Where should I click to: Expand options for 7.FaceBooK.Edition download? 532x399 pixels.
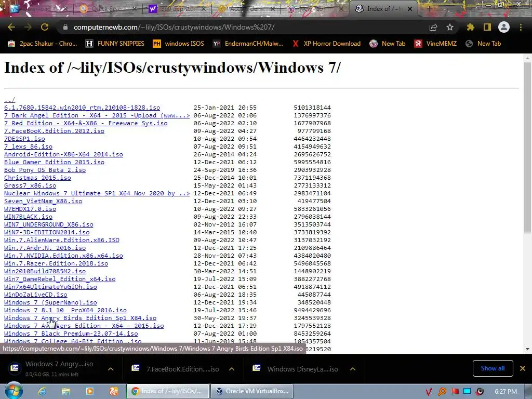pyautogui.click(x=232, y=369)
